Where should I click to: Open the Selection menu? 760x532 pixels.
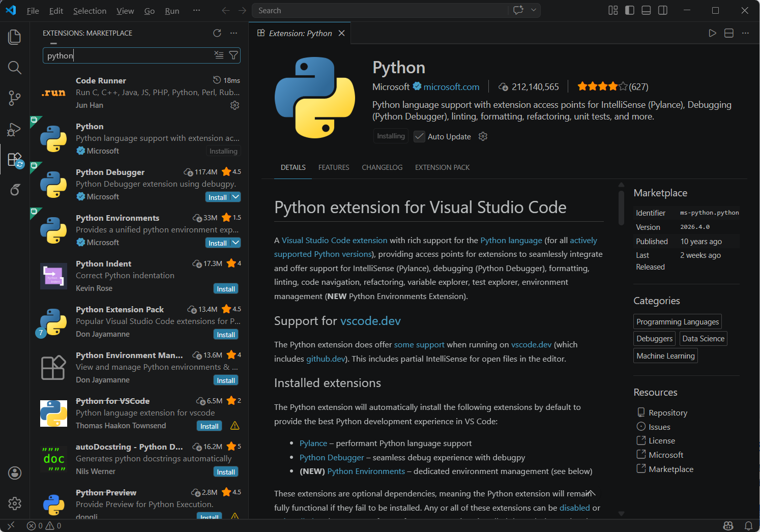[x=90, y=11]
